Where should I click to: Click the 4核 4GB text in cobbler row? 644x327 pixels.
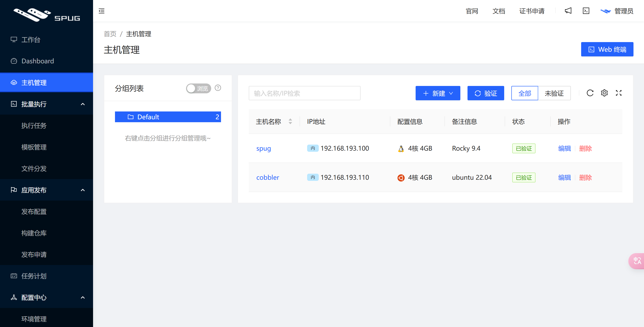[420, 178]
